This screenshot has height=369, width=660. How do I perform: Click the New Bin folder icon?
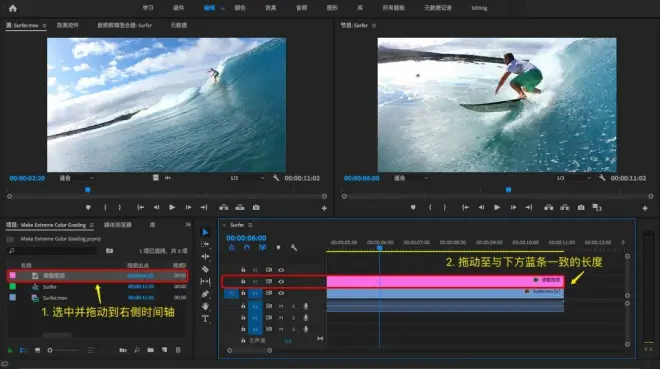coord(150,350)
